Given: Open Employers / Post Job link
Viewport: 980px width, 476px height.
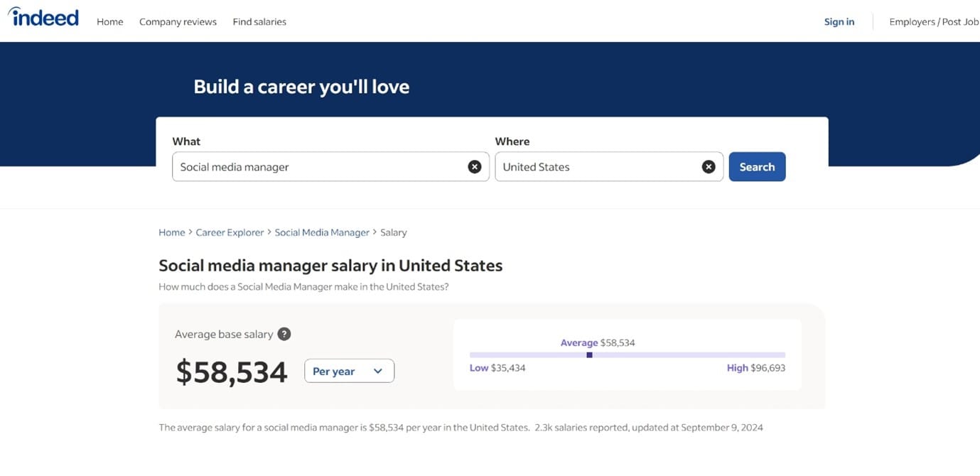Looking at the screenshot, I should coord(934,22).
